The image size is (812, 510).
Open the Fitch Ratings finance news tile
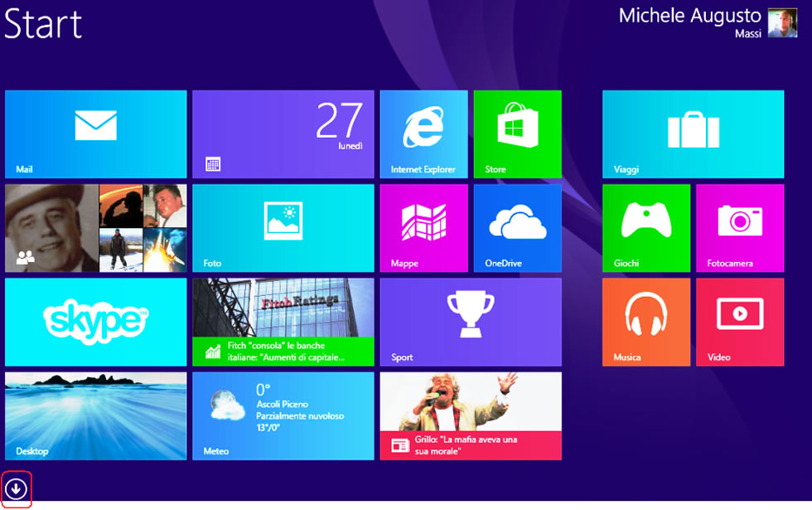tap(283, 322)
